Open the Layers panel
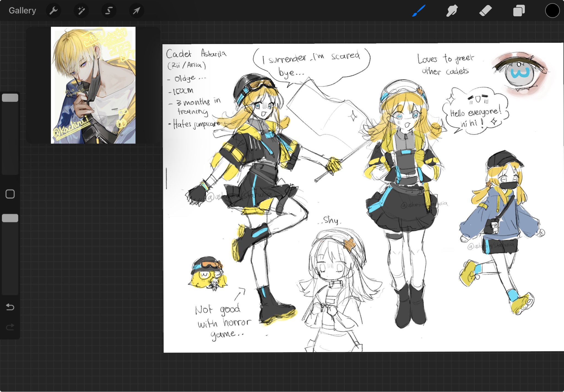 (519, 11)
